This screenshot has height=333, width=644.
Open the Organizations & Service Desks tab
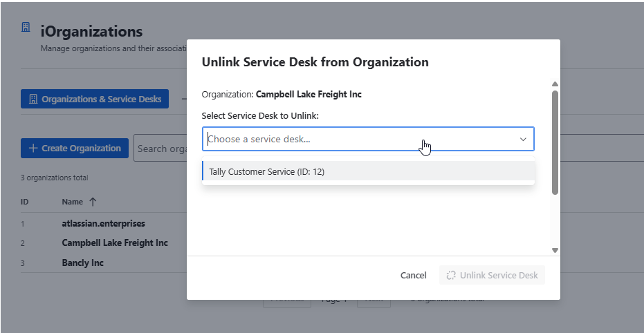tap(95, 99)
